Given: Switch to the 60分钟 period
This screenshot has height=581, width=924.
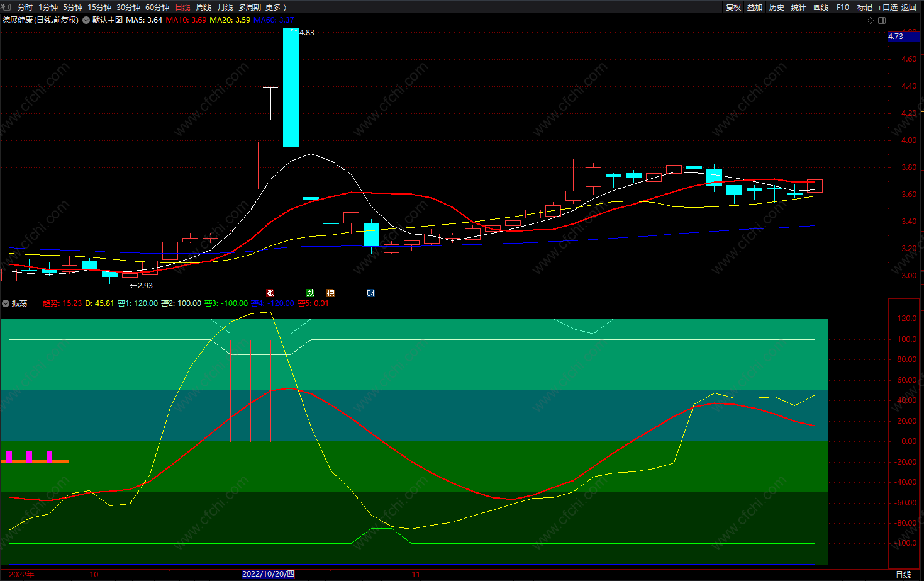Looking at the screenshot, I should point(157,8).
